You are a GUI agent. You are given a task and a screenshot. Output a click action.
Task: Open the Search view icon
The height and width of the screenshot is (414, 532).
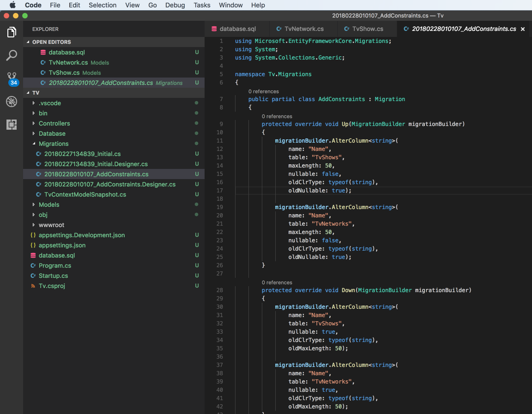coord(12,55)
